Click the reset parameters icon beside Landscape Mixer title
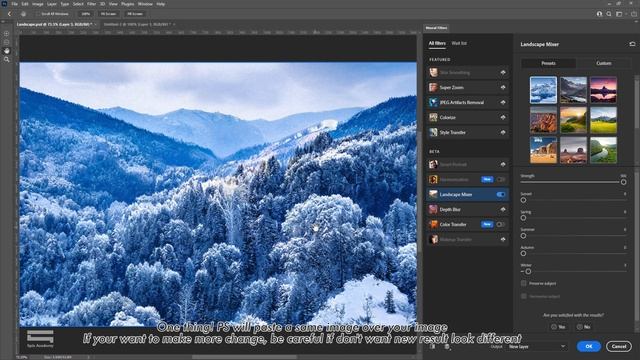The image size is (640, 360). (x=632, y=44)
